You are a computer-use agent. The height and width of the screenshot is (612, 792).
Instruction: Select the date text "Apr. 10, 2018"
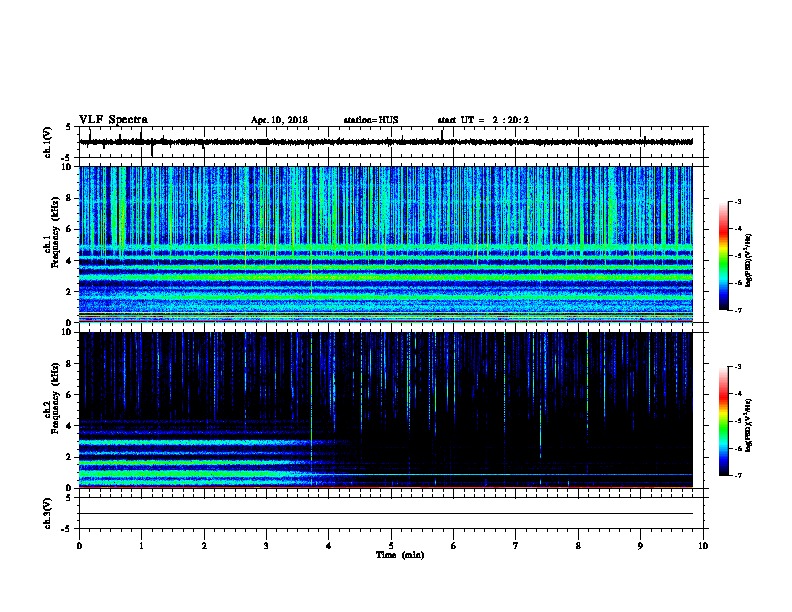[279, 120]
